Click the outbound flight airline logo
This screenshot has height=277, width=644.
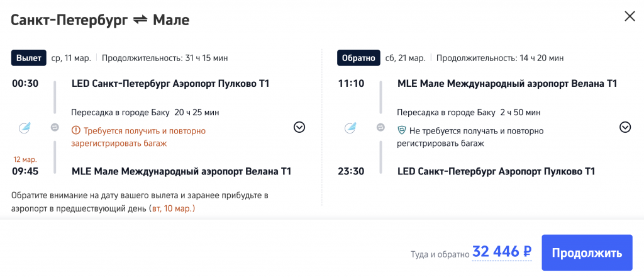(x=25, y=128)
